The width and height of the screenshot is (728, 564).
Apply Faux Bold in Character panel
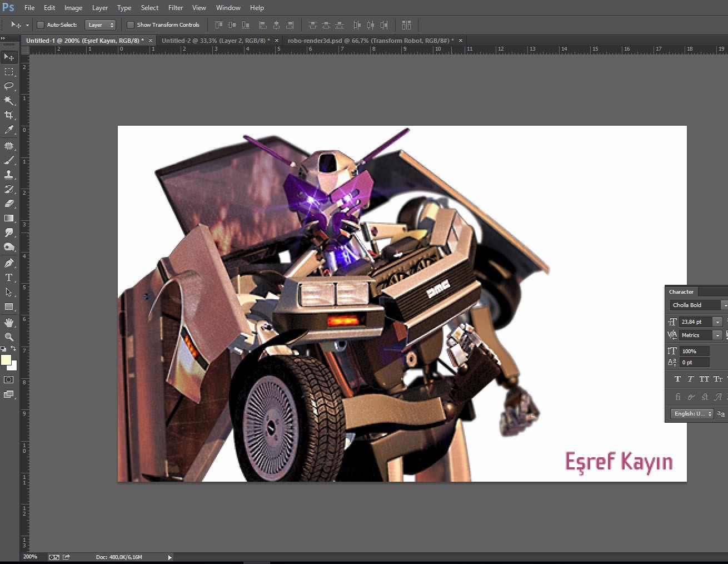point(677,379)
